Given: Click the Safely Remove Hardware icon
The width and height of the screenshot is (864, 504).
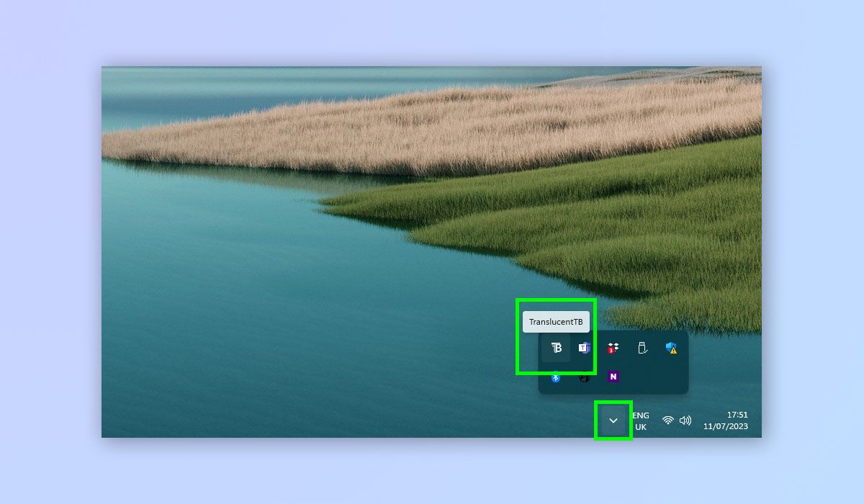Looking at the screenshot, I should coord(642,348).
